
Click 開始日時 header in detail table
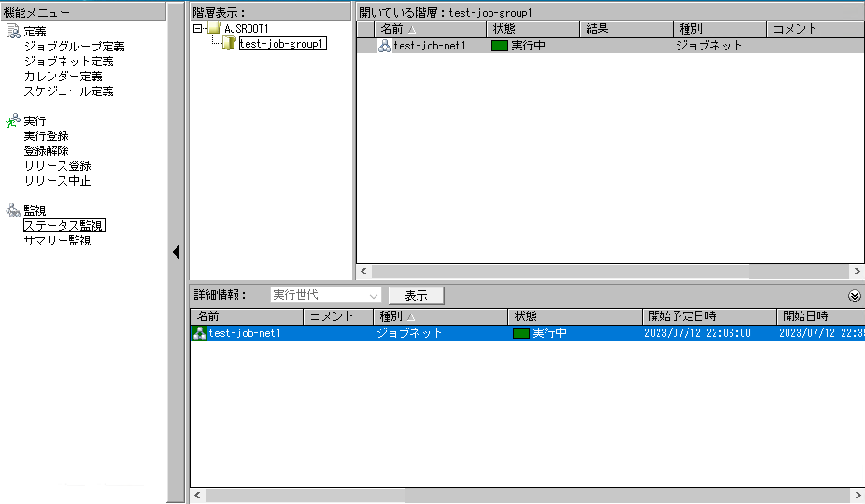(820, 316)
